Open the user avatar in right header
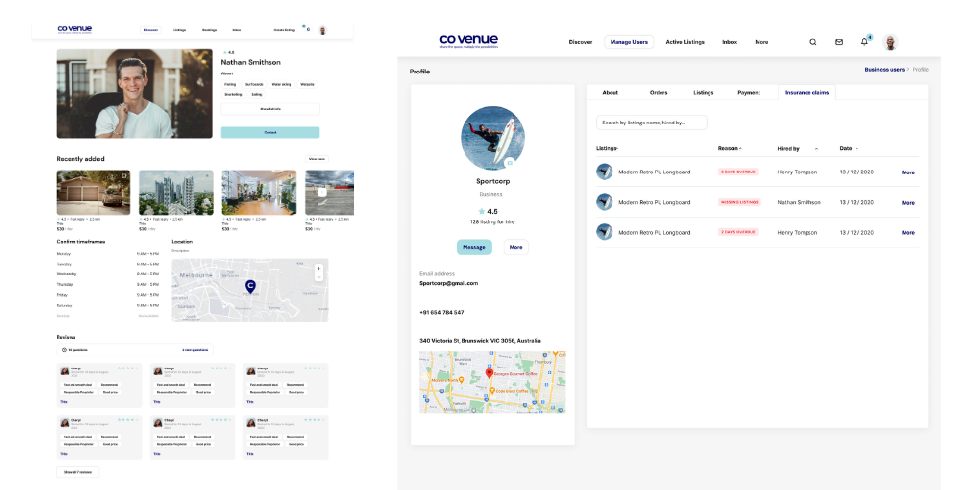The width and height of the screenshot is (980, 490). coord(890,42)
